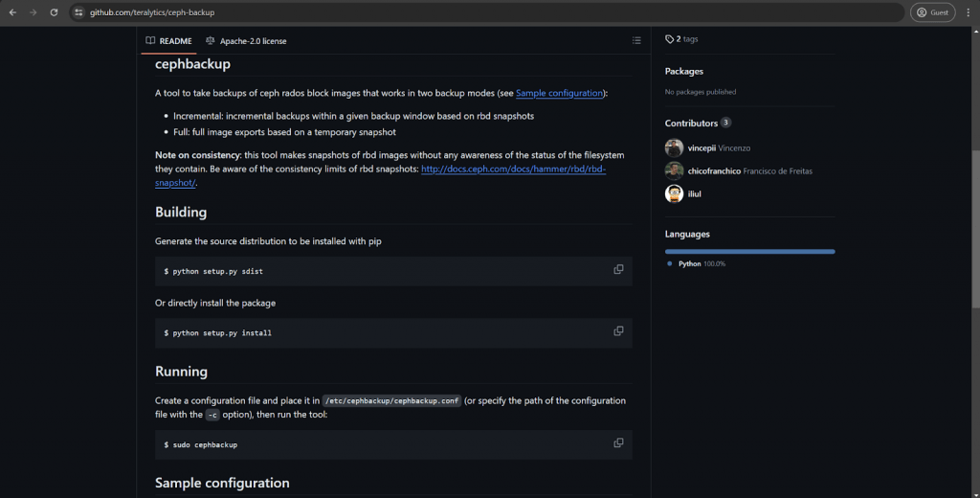Click the Python language bar

(749, 251)
